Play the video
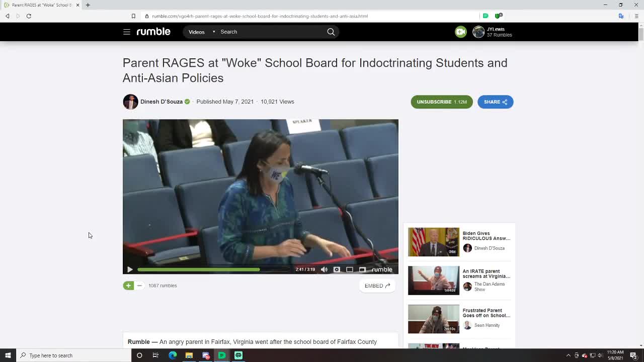 [130, 269]
